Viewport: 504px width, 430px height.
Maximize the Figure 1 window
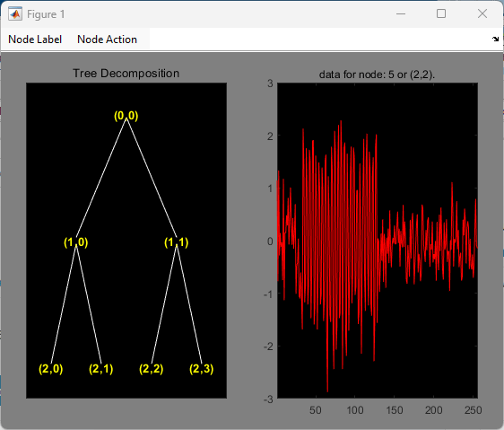pyautogui.click(x=441, y=13)
